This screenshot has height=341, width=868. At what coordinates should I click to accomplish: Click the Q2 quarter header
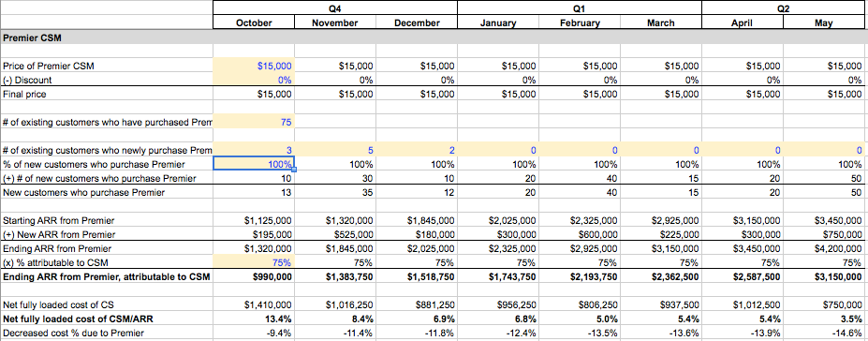[783, 8]
